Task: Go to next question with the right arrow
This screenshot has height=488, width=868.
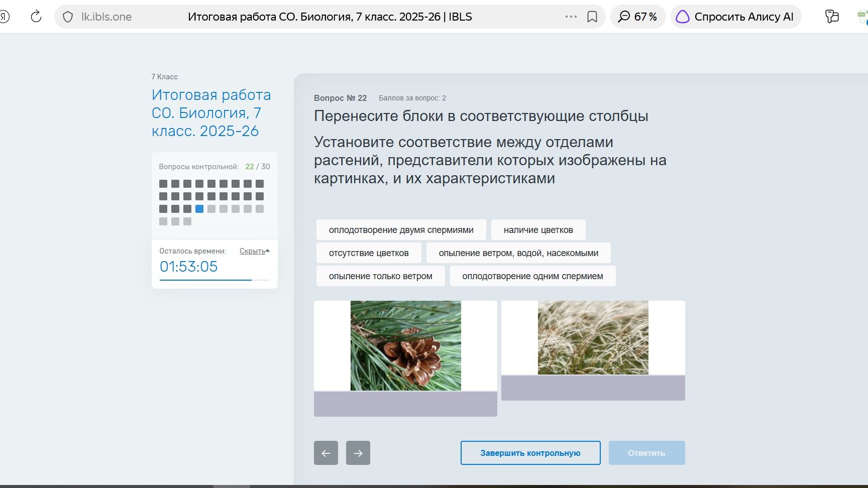Action: [x=358, y=453]
